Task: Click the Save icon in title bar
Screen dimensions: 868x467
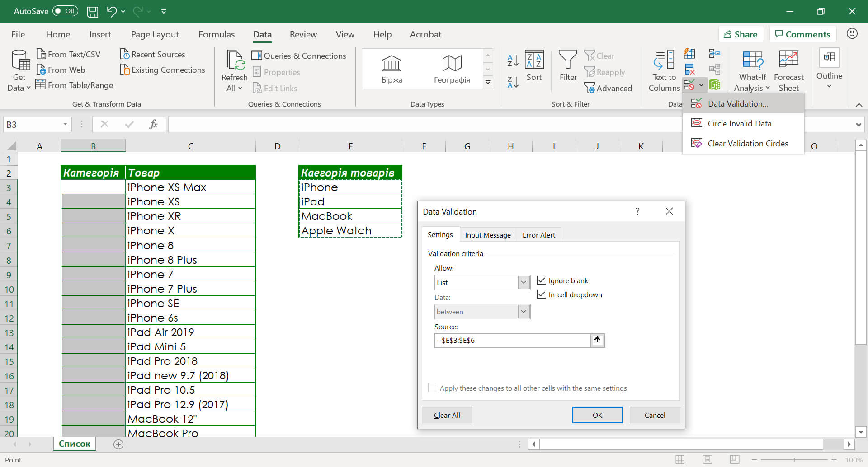Action: [x=93, y=11]
